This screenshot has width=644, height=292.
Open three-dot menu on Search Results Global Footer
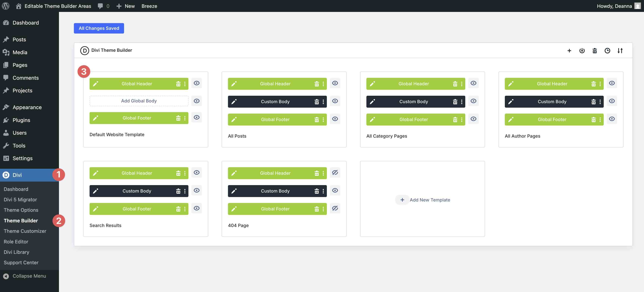[x=185, y=209]
